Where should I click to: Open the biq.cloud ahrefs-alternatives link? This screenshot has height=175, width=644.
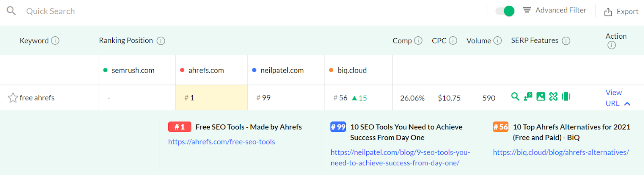click(x=561, y=152)
